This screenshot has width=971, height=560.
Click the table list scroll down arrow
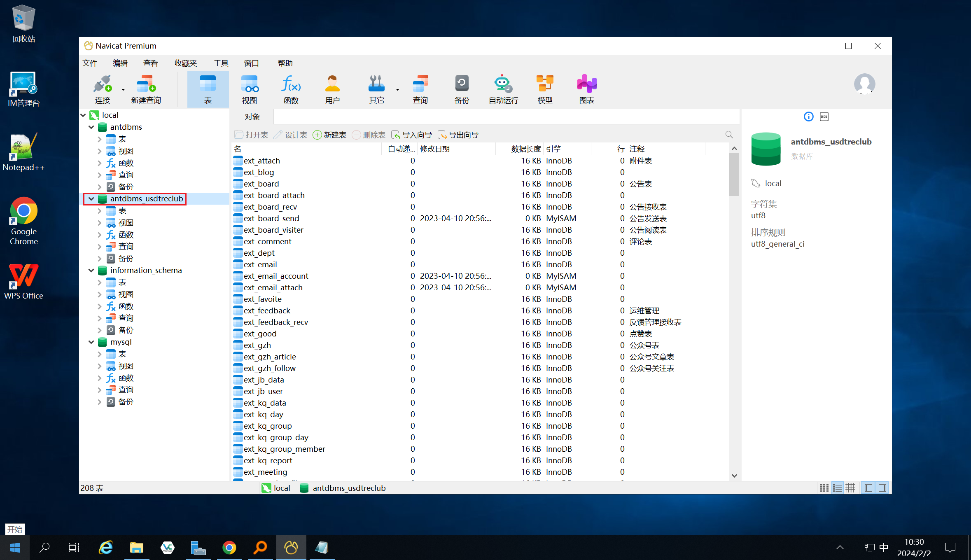click(x=734, y=476)
